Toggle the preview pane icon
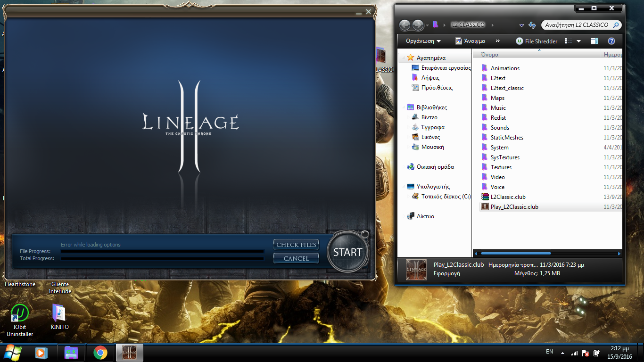This screenshot has width=644, height=362. click(594, 41)
